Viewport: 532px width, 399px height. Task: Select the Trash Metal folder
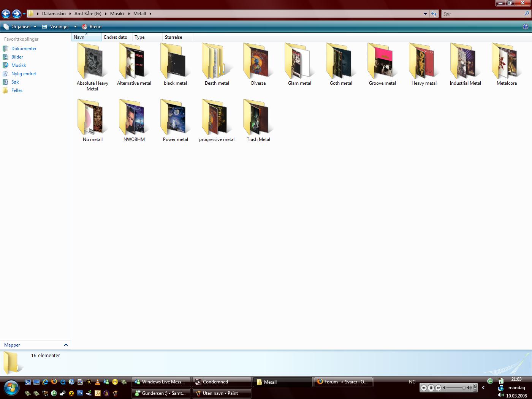point(258,120)
